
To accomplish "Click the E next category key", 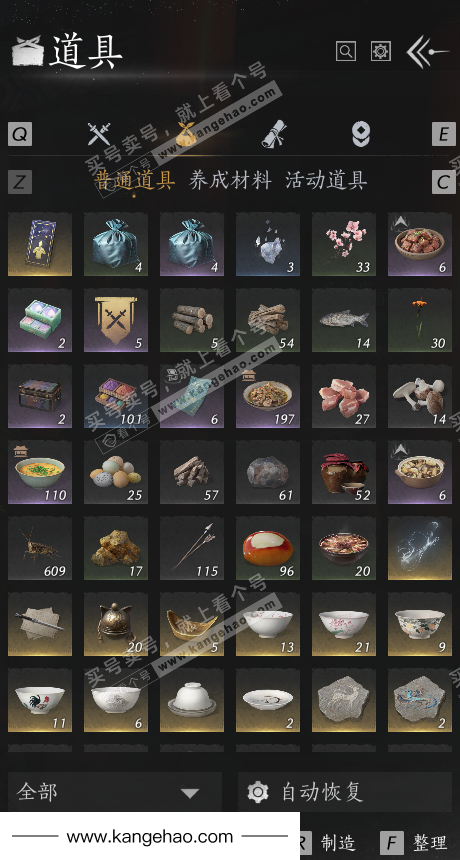I will pyautogui.click(x=444, y=134).
